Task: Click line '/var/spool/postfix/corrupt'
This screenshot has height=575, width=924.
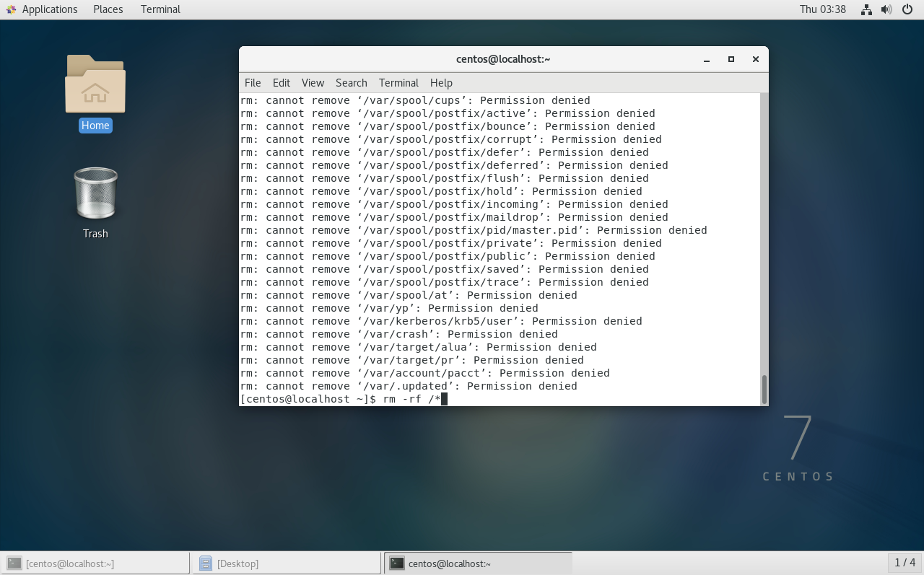Action: pos(451,139)
